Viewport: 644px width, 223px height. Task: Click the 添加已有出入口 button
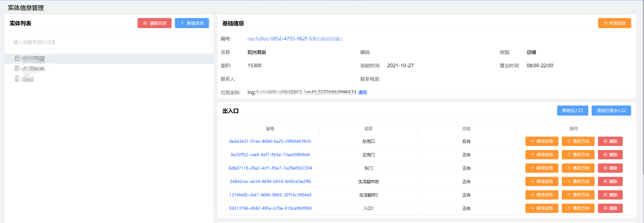[x=611, y=110]
